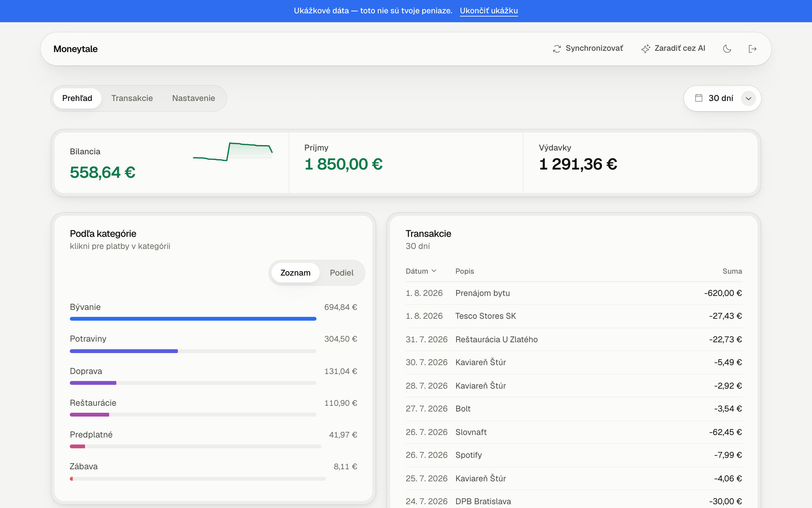Sort by Dátum column arrow

(x=434, y=271)
